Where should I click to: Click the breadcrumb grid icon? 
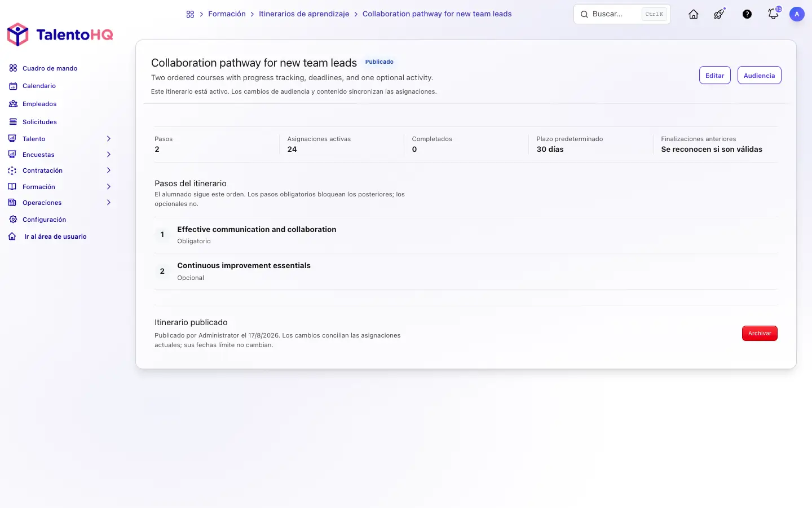[x=190, y=14]
